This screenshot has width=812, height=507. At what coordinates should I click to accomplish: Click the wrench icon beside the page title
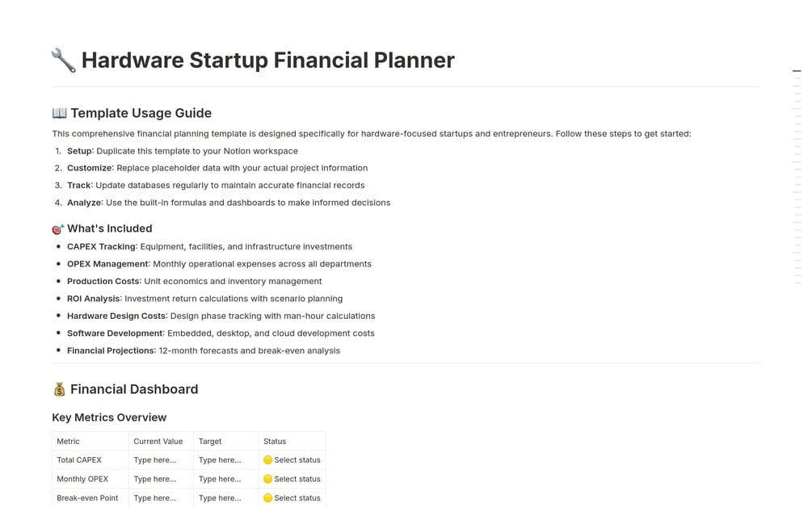[x=64, y=60]
